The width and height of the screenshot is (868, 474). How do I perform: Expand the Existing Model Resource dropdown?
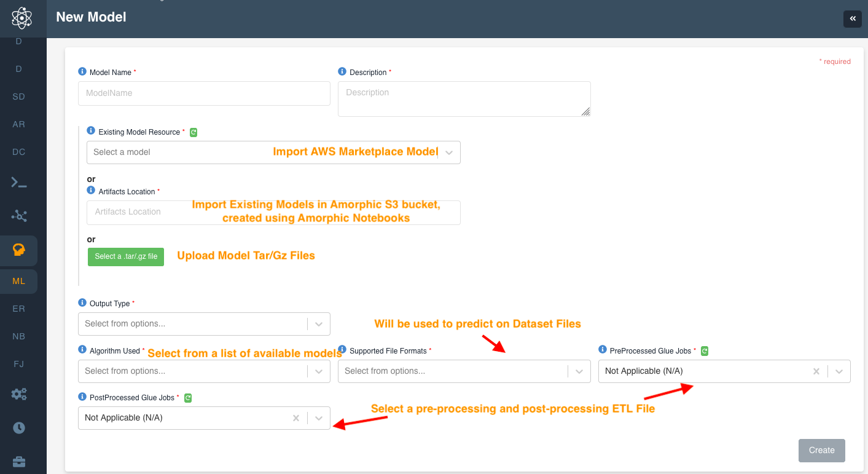(x=449, y=152)
